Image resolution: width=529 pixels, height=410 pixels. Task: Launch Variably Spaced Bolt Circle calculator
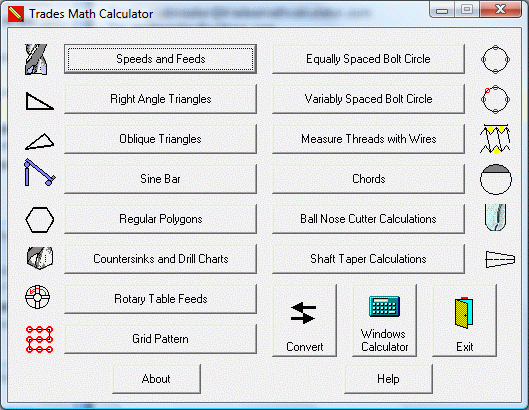pos(368,99)
